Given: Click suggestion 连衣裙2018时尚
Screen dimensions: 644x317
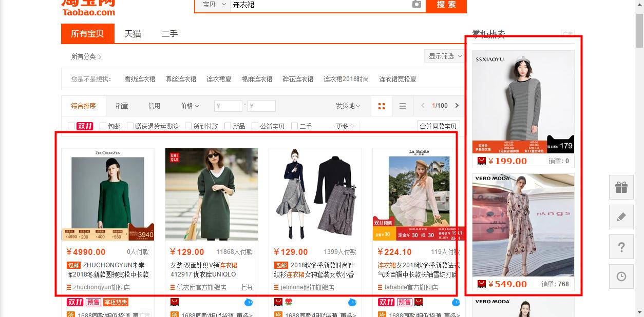Looking at the screenshot, I should tap(346, 79).
